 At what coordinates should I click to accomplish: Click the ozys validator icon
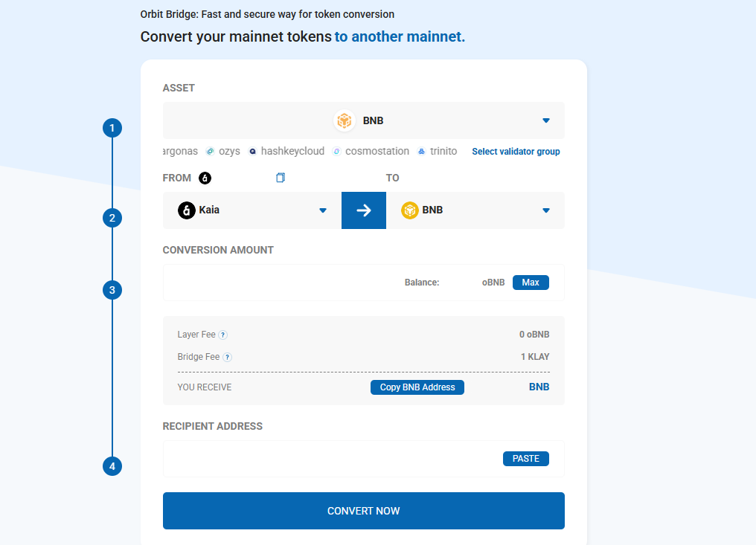tap(210, 152)
